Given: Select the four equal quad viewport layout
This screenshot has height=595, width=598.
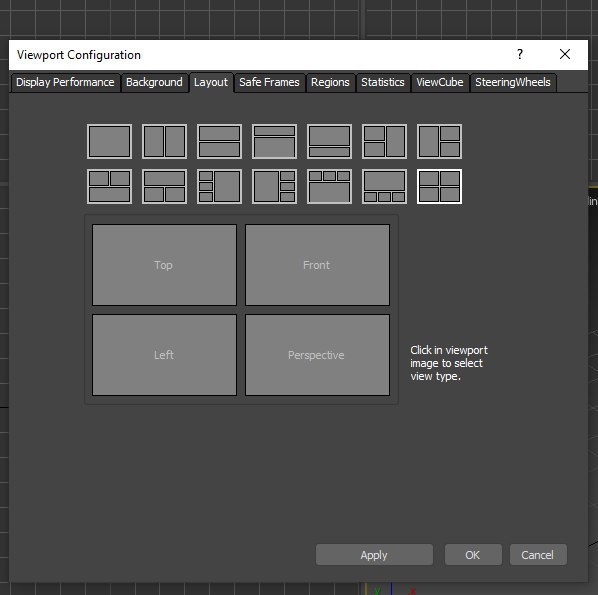Looking at the screenshot, I should coord(439,187).
